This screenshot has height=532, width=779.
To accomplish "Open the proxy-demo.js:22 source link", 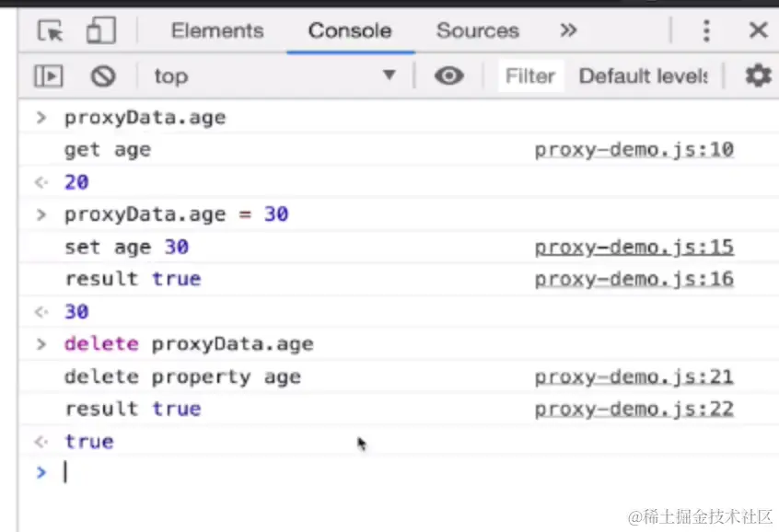I will coord(634,409).
